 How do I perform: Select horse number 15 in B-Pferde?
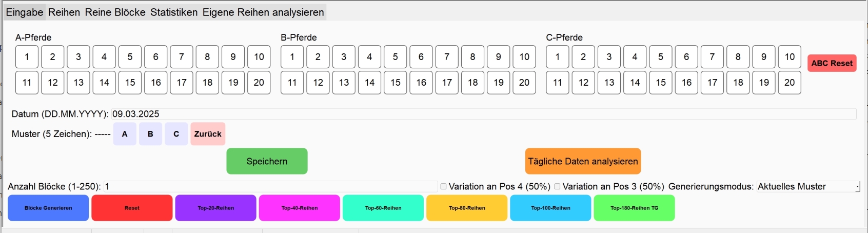[396, 83]
